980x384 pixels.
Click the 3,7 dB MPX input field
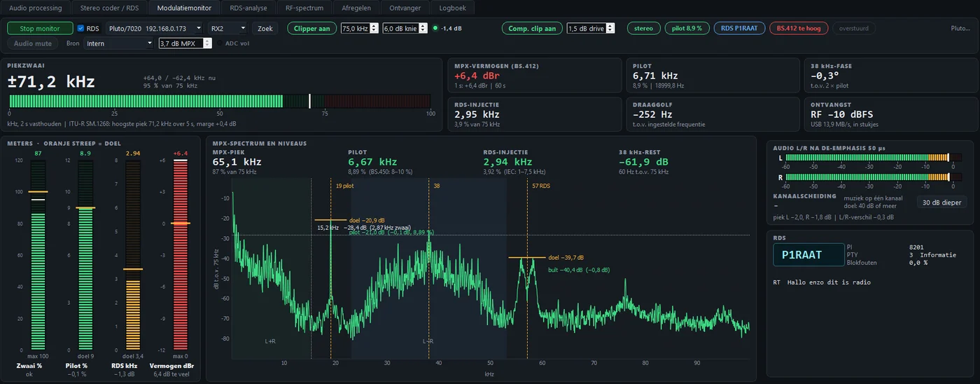[185, 43]
